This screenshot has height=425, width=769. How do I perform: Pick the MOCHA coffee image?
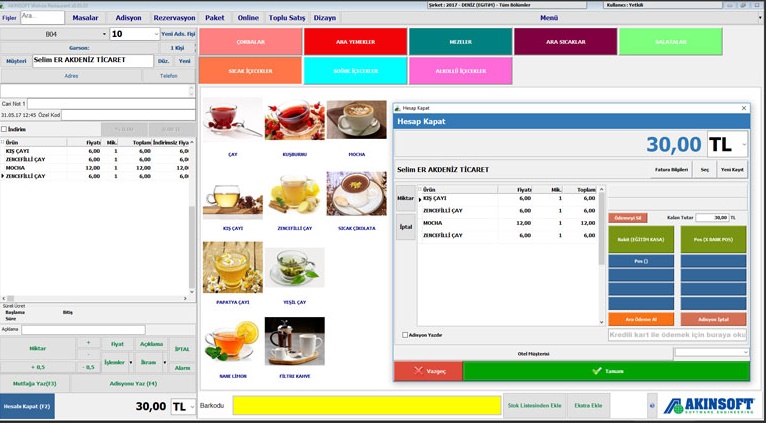pos(356,120)
